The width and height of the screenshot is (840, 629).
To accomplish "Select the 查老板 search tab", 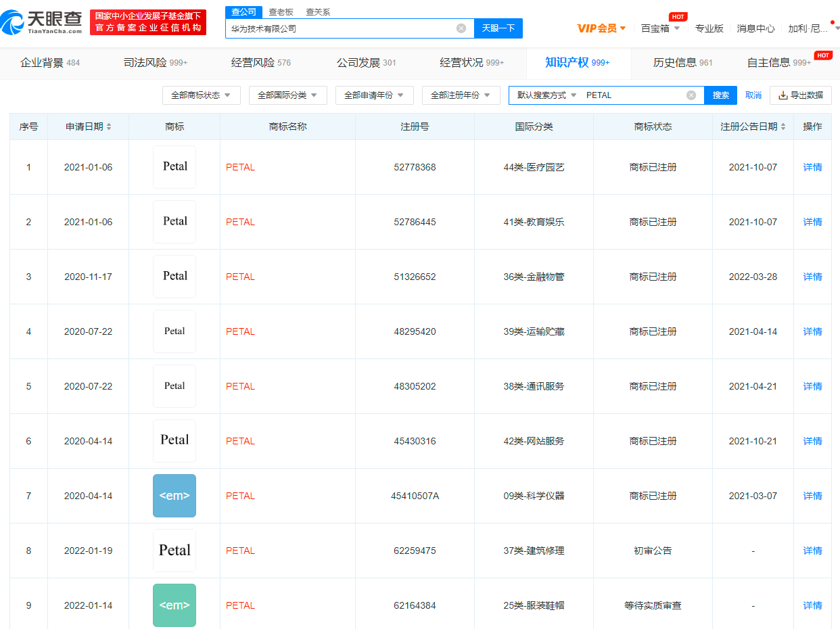I will click(x=281, y=12).
